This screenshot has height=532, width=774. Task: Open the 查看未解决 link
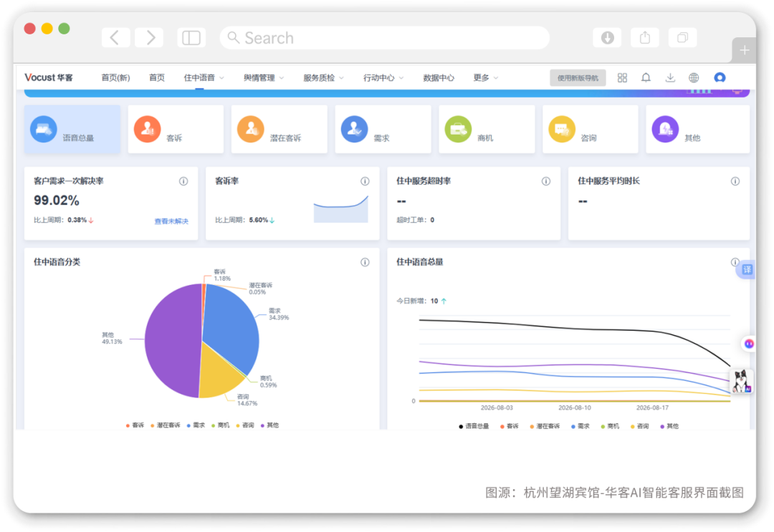pos(171,221)
